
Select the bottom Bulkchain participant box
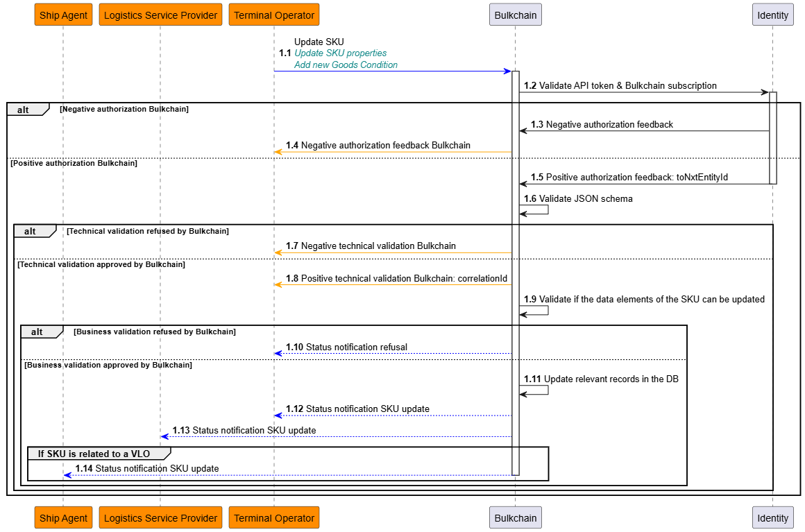coord(515,517)
